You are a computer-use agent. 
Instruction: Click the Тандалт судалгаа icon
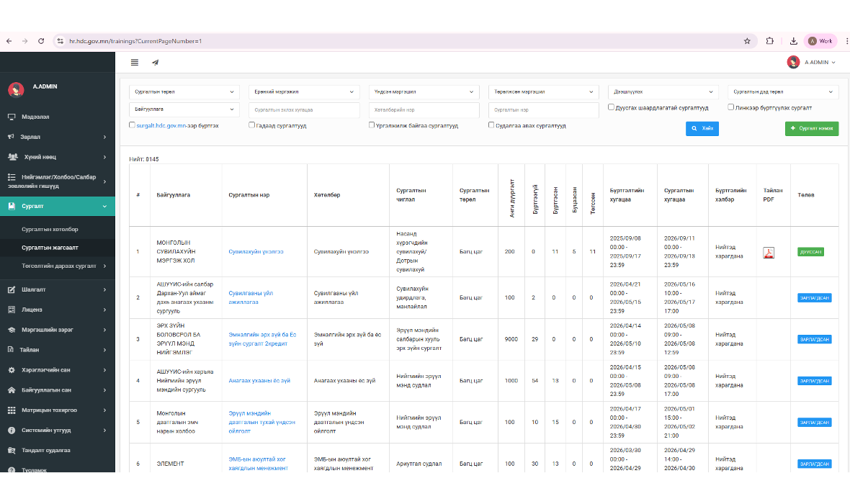pos(12,450)
